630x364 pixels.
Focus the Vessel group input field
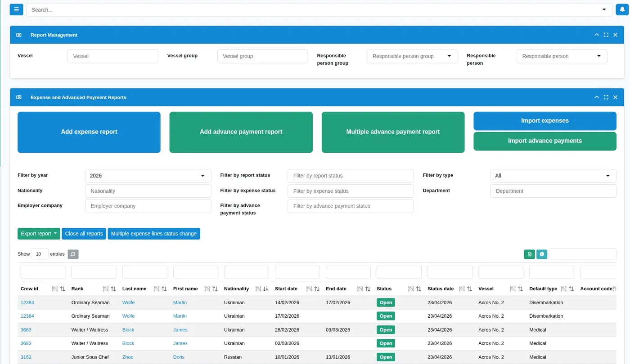262,56
